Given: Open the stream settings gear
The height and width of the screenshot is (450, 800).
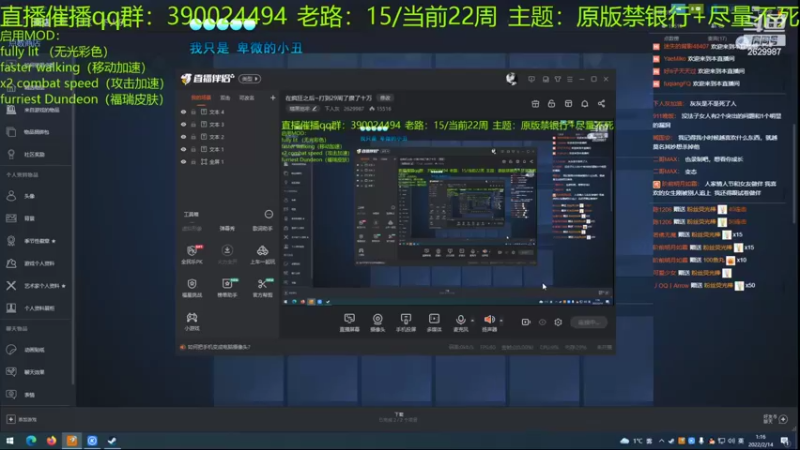Looking at the screenshot, I should 558,322.
